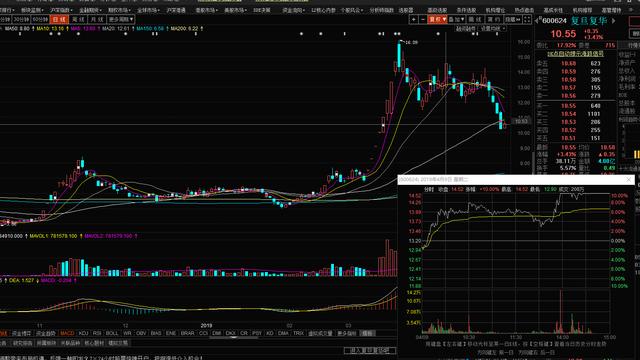Toggle fullscreen chart icon

527,19
